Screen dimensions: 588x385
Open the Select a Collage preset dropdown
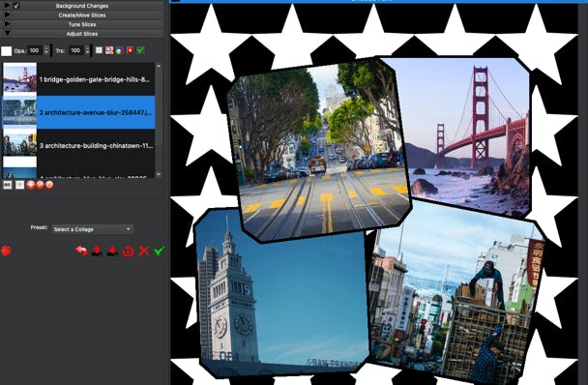tap(92, 229)
